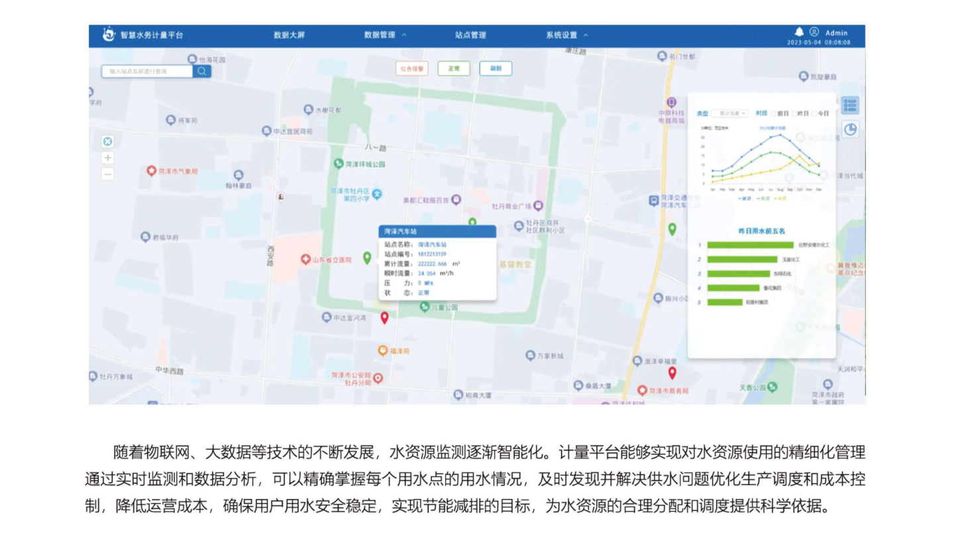
Task: Open the 类型 dropdown selector
Action: (x=730, y=114)
